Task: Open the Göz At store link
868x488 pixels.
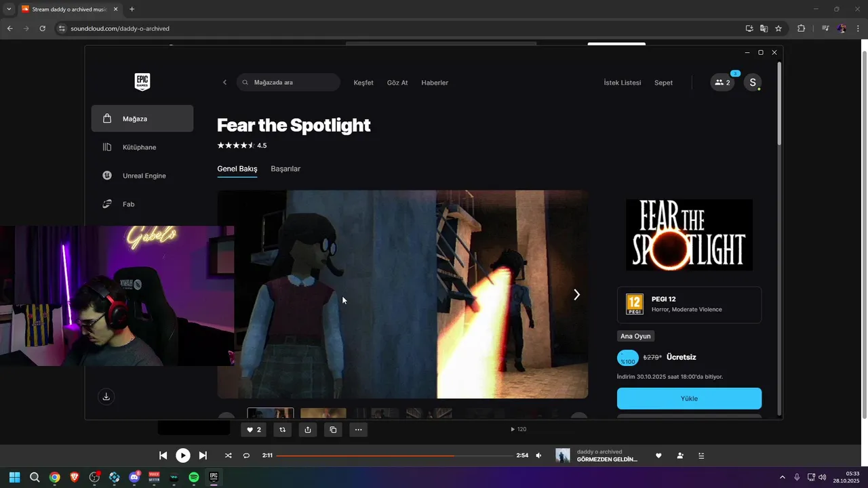Action: (397, 83)
